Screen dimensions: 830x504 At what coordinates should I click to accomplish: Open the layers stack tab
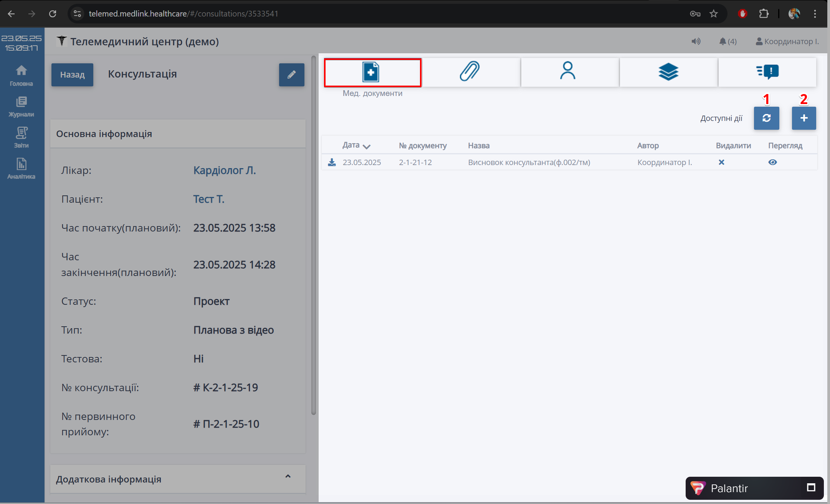tap(668, 72)
